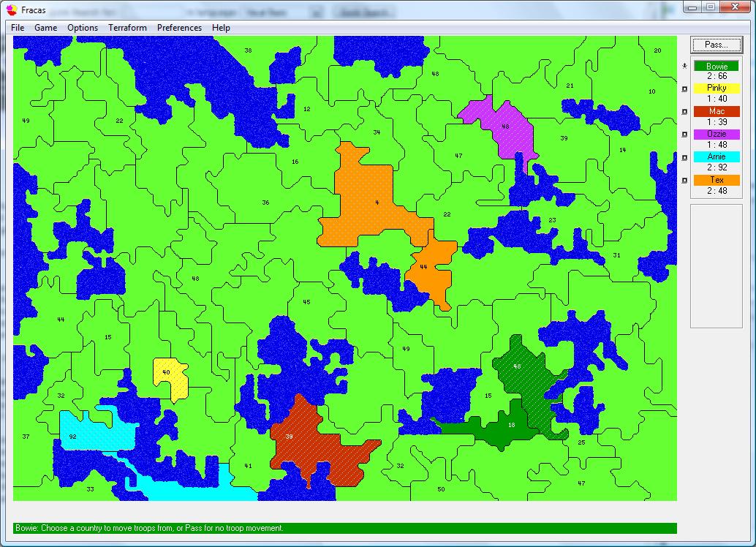Click the computer icon next to Arnie
The width and height of the screenshot is (756, 547).
[x=684, y=157]
